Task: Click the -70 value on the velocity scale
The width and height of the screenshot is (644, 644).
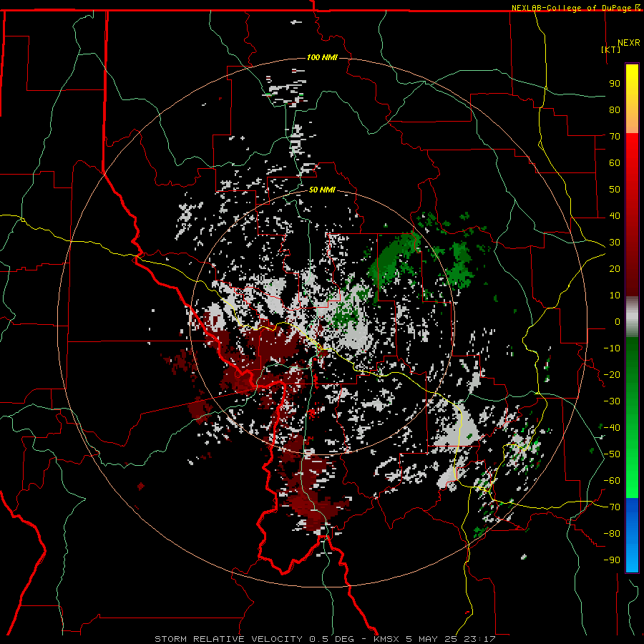Action: click(x=612, y=507)
